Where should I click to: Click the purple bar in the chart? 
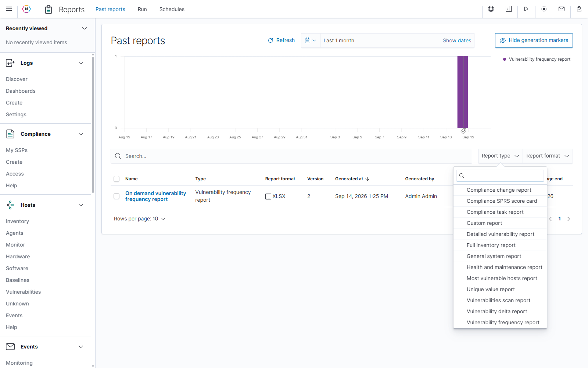[463, 92]
